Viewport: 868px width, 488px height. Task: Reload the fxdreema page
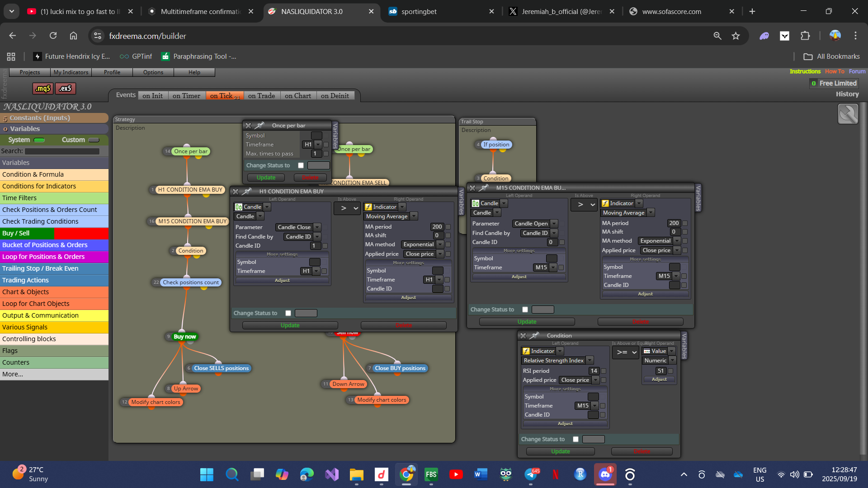(53, 36)
